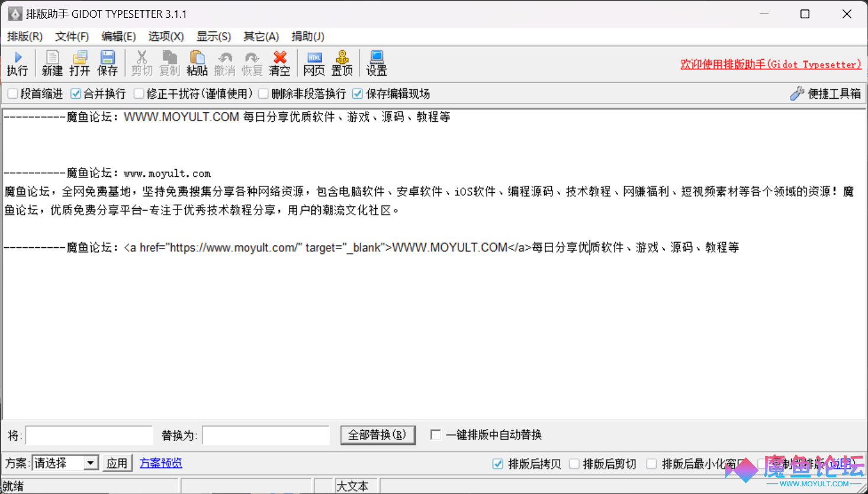Tick the 一键排版中自动替换 checkbox
The height and width of the screenshot is (494, 868).
(436, 435)
